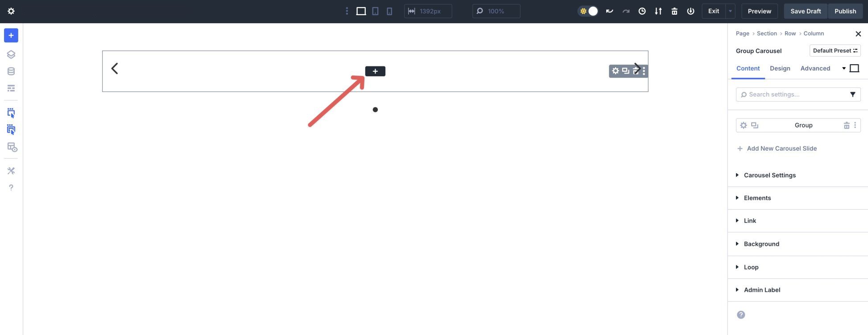Open the Layers panel icon
This screenshot has height=335, width=868.
coord(11,54)
